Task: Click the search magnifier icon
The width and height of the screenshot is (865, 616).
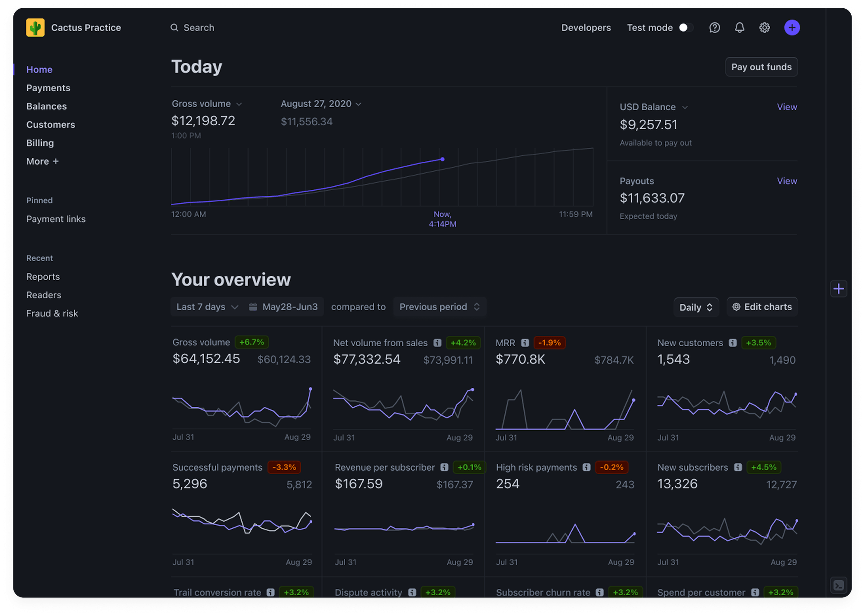Action: click(174, 27)
